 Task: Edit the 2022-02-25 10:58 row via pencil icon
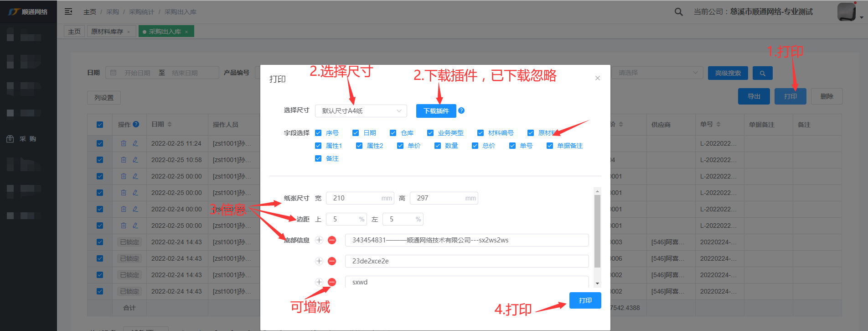pyautogui.click(x=135, y=160)
